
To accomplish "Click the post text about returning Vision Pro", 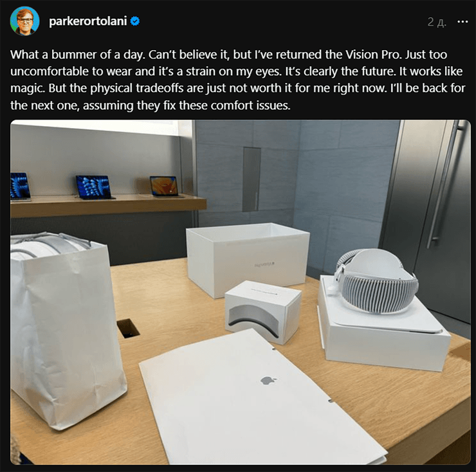I will point(238,80).
